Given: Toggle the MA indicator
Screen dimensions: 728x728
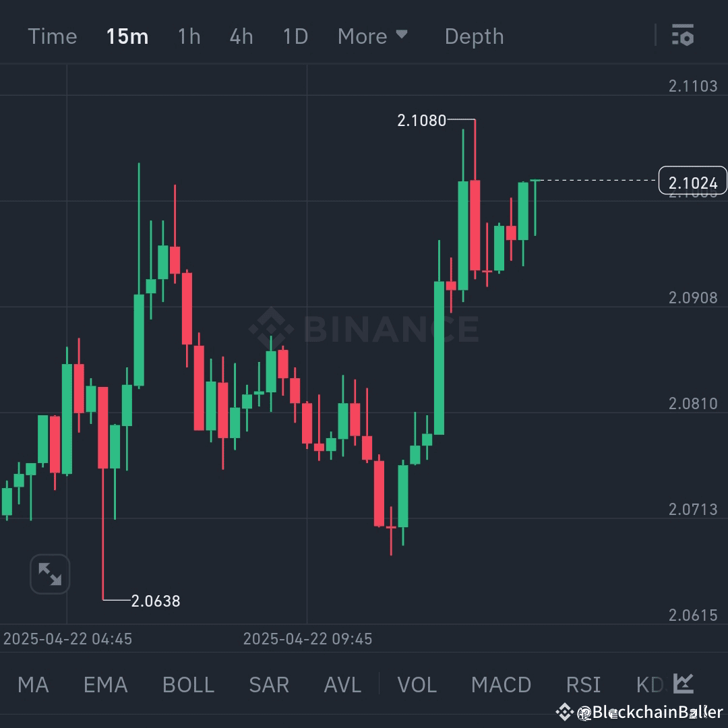Looking at the screenshot, I should (x=32, y=684).
